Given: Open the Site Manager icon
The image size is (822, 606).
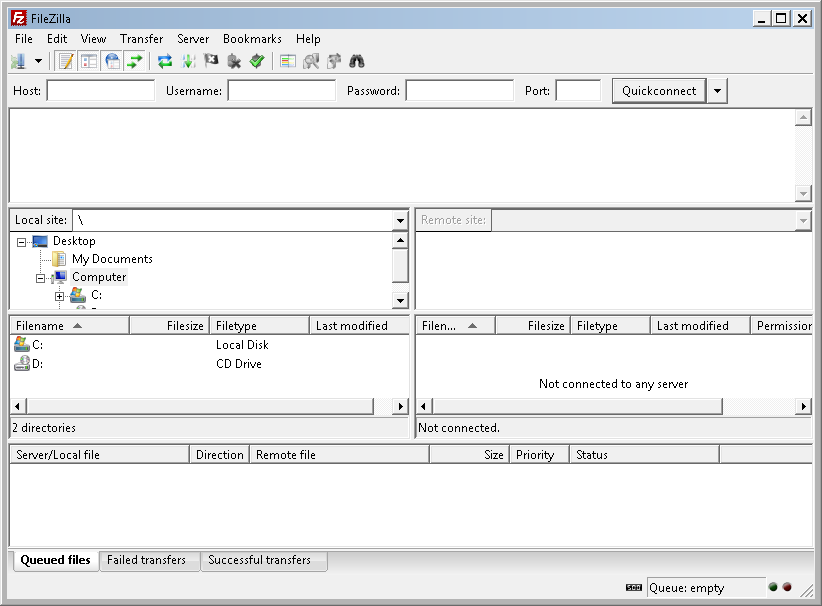Looking at the screenshot, I should [18, 61].
